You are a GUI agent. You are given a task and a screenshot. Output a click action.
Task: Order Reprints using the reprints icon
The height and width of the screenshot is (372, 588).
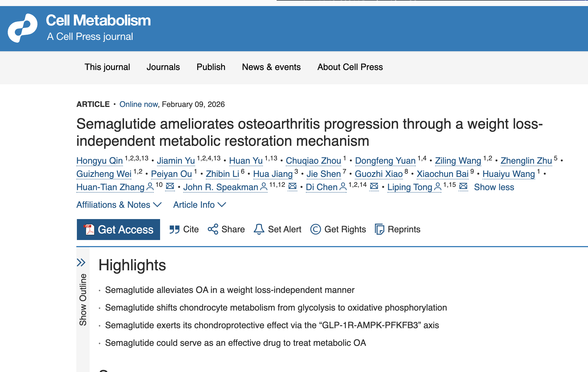click(380, 229)
